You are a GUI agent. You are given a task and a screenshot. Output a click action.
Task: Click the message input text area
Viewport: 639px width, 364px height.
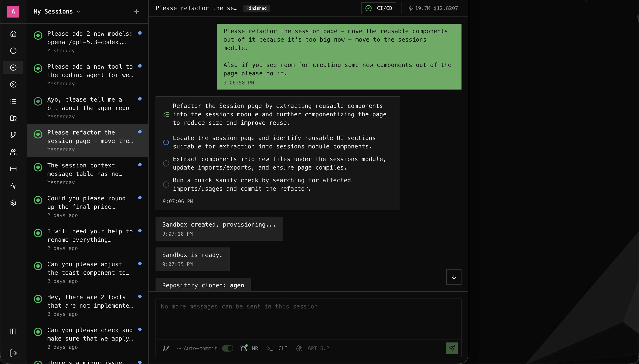pos(308,319)
